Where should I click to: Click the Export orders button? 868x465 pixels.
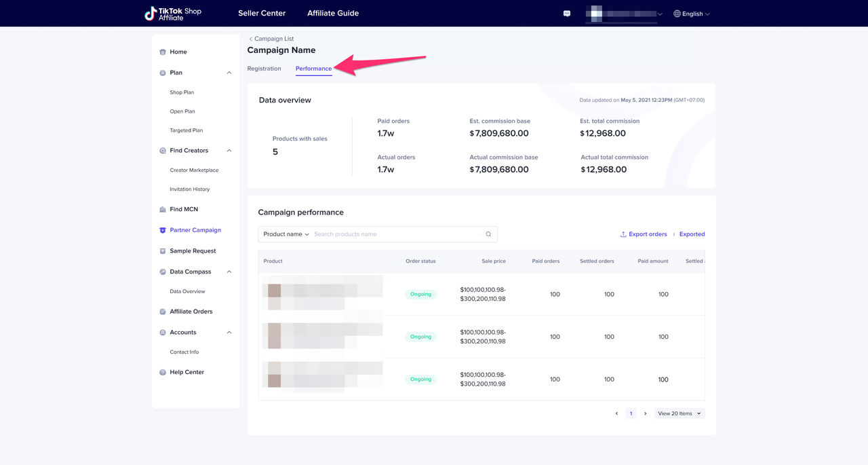click(x=644, y=234)
